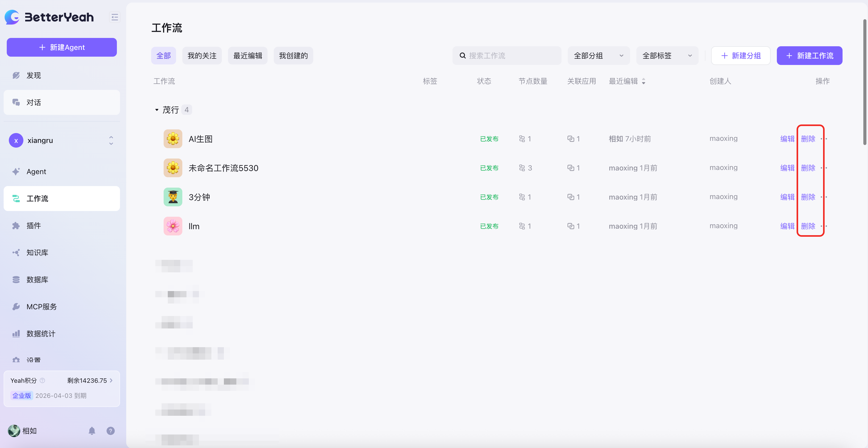Open the 全部标签 tag dropdown
The image size is (868, 448).
pyautogui.click(x=667, y=56)
